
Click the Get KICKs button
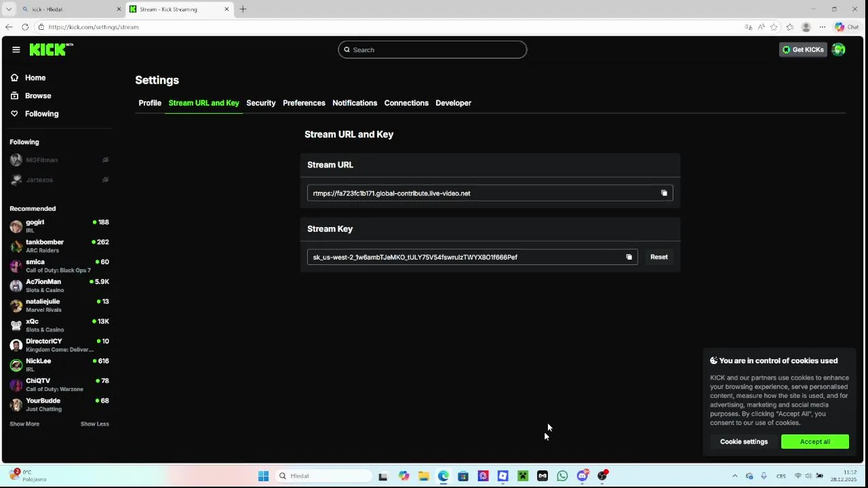pyautogui.click(x=803, y=49)
